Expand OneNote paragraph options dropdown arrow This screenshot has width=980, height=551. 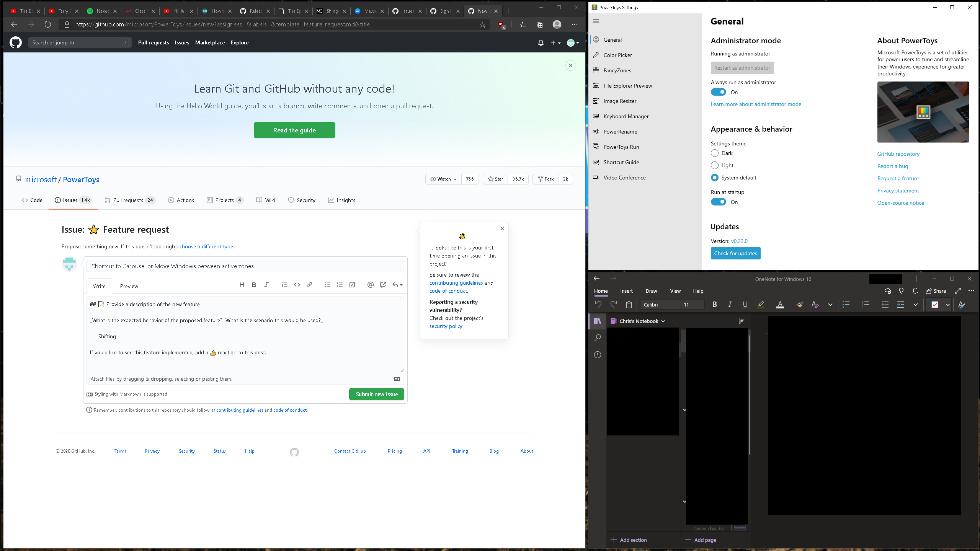tap(915, 305)
